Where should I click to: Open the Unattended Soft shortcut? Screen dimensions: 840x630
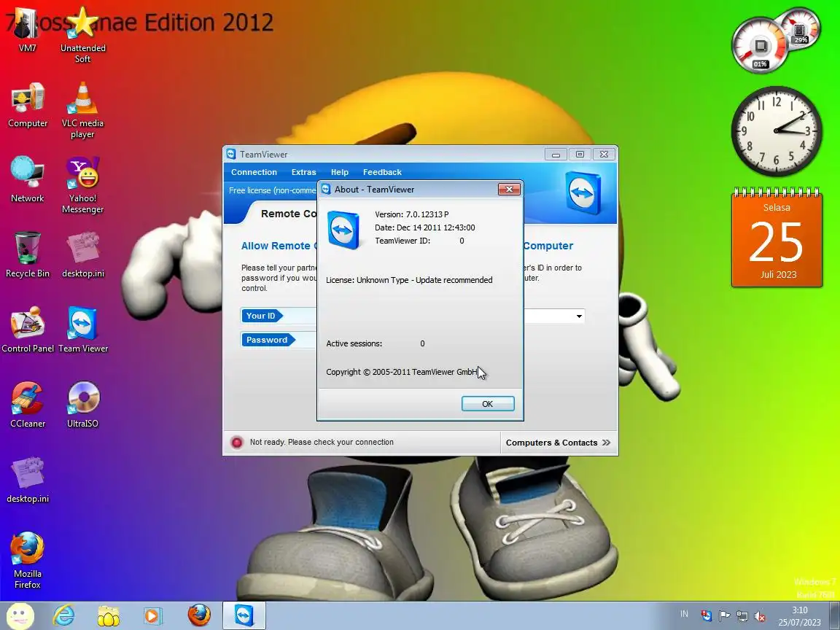[x=82, y=35]
